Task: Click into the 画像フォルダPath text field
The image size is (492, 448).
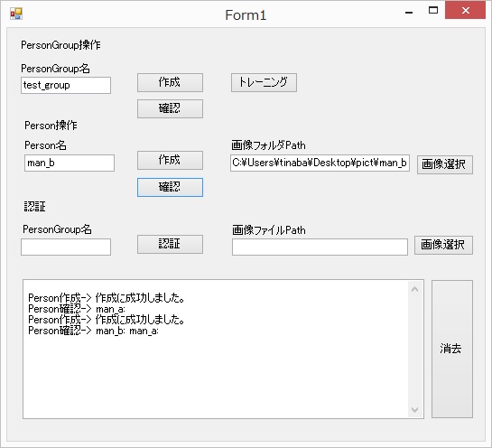Action: click(320, 163)
